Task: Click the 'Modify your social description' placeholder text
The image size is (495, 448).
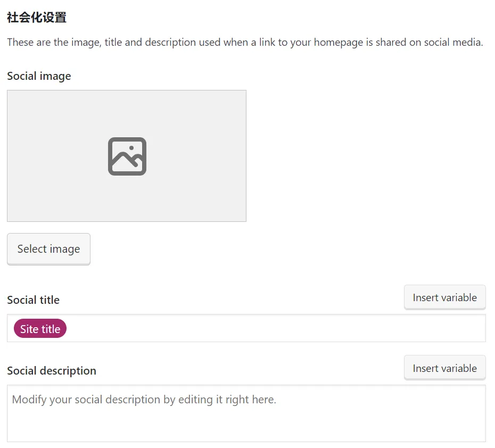Action: coord(144,400)
